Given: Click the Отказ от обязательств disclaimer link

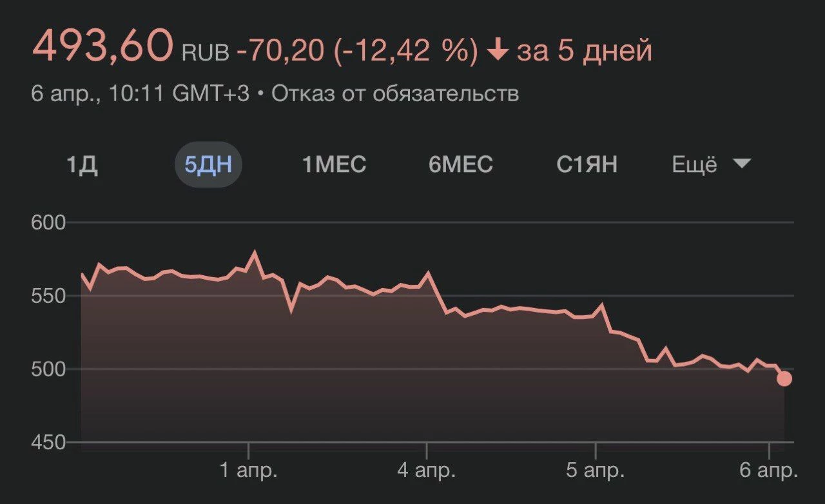Looking at the screenshot, I should coord(395,94).
